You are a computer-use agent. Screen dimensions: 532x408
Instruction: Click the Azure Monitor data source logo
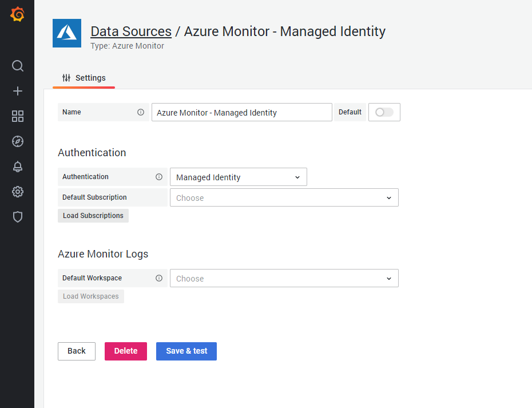(x=67, y=33)
